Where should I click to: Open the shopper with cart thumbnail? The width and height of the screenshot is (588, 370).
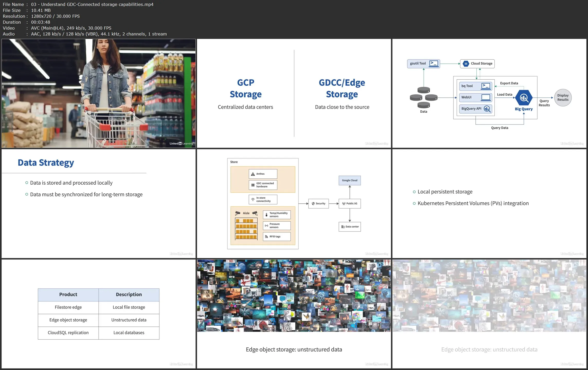pos(98,93)
